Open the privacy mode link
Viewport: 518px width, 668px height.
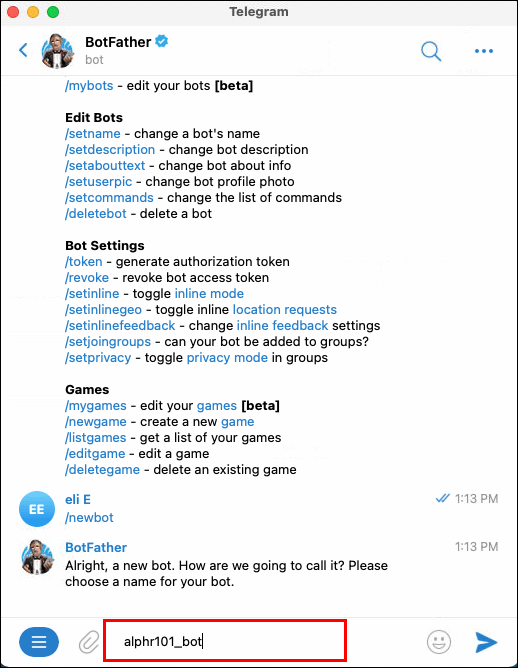[x=227, y=357]
